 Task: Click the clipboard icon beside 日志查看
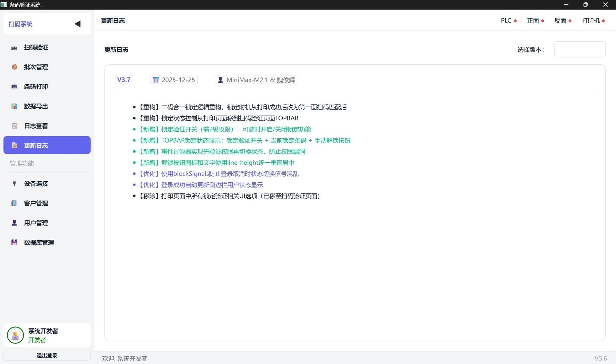[x=14, y=126]
